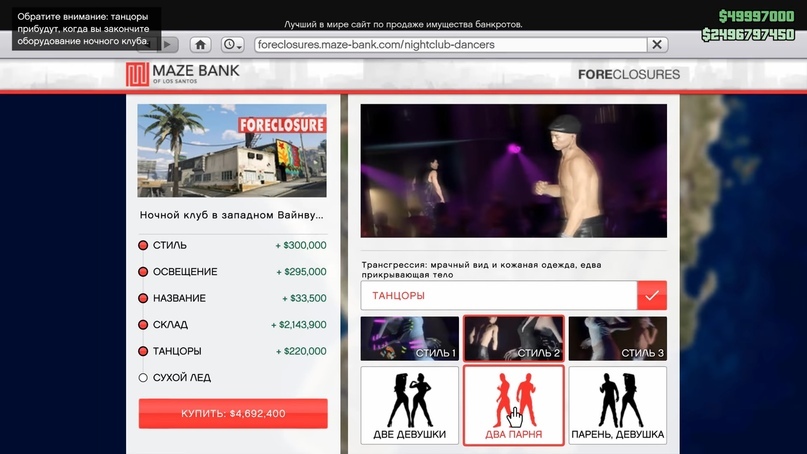Select the Стиль option bullet
This screenshot has width=807, height=454.
[x=143, y=245]
